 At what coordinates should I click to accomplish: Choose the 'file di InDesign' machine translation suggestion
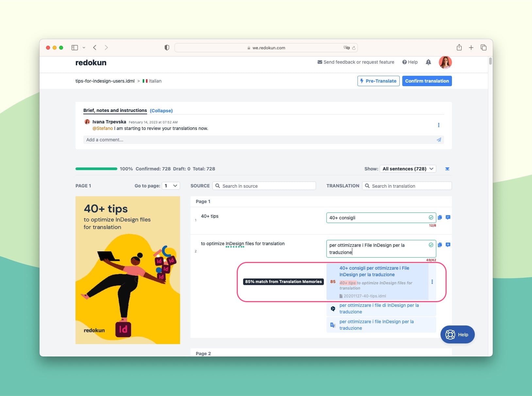point(381,309)
